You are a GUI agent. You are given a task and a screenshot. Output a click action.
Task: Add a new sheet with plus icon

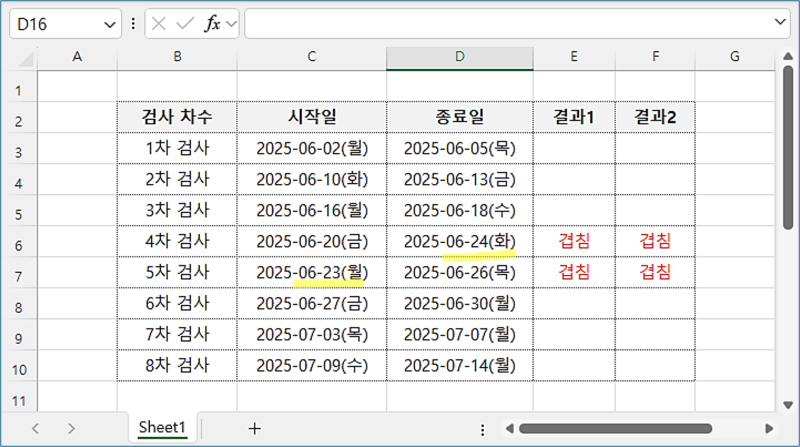point(254,428)
